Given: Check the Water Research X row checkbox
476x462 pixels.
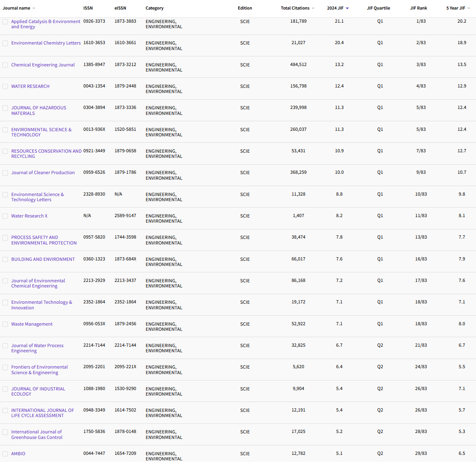Looking at the screenshot, I should point(5,215).
